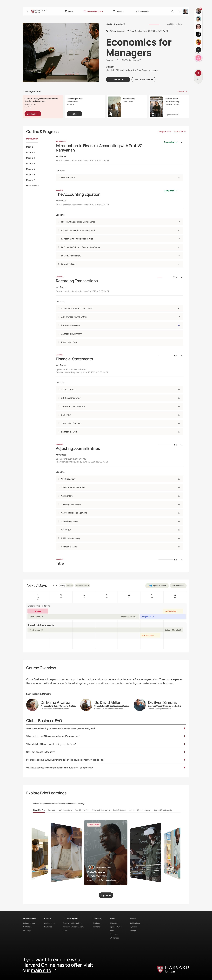Open Courses & Programs in top navigation
The width and height of the screenshot is (212, 980).
(93, 11)
